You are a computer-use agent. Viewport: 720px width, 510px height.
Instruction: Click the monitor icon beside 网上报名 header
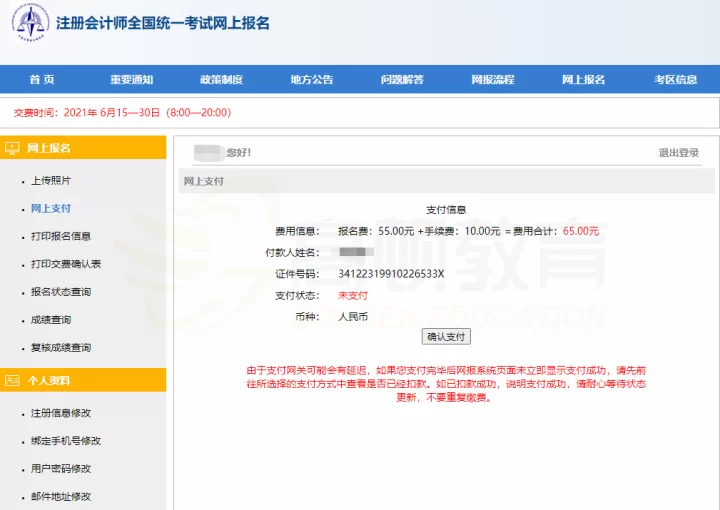[x=13, y=148]
